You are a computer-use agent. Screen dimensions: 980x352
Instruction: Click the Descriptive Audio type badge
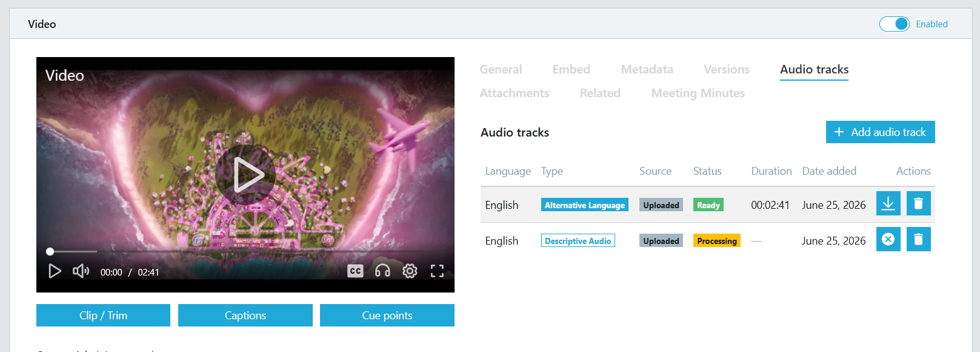[578, 241]
